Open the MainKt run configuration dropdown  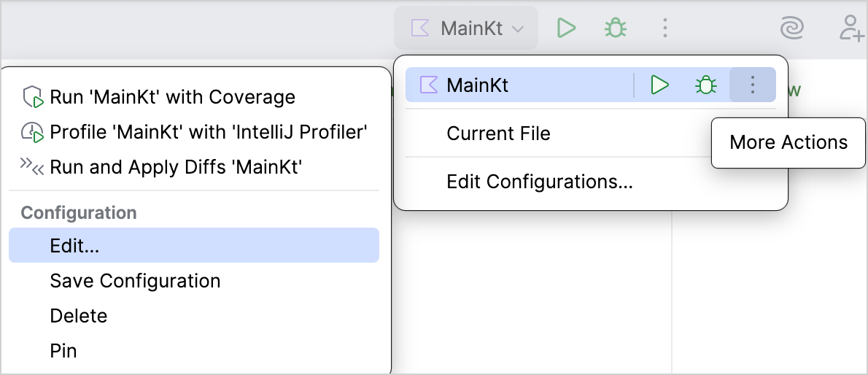(x=466, y=28)
